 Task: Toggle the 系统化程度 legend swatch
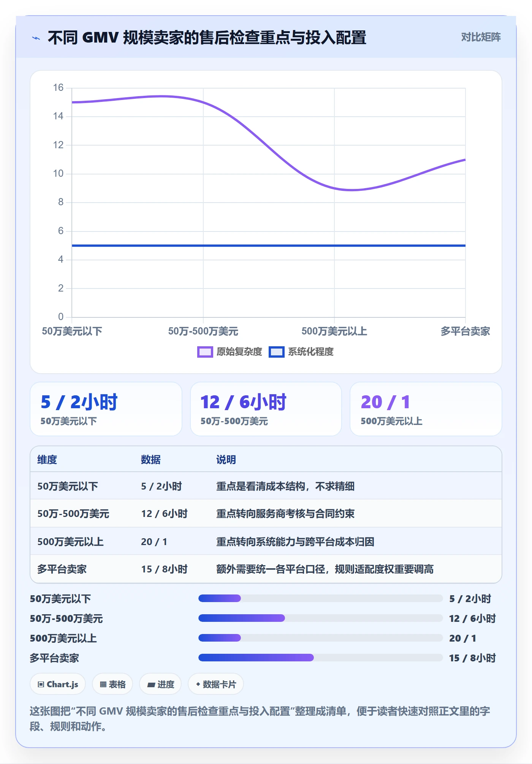[276, 352]
